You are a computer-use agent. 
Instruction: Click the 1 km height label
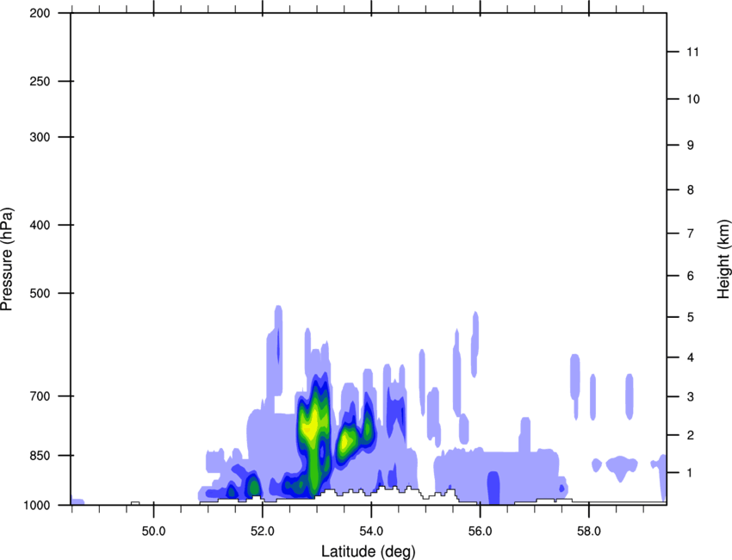click(691, 473)
